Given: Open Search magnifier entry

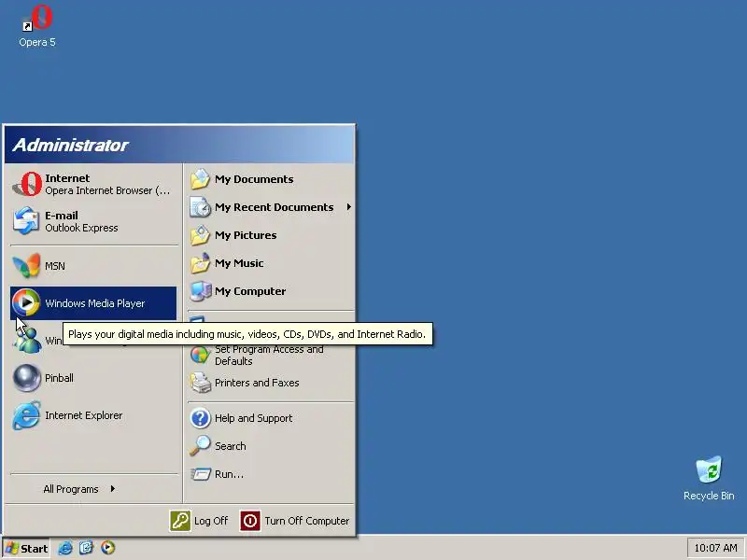Looking at the screenshot, I should coord(271,446).
